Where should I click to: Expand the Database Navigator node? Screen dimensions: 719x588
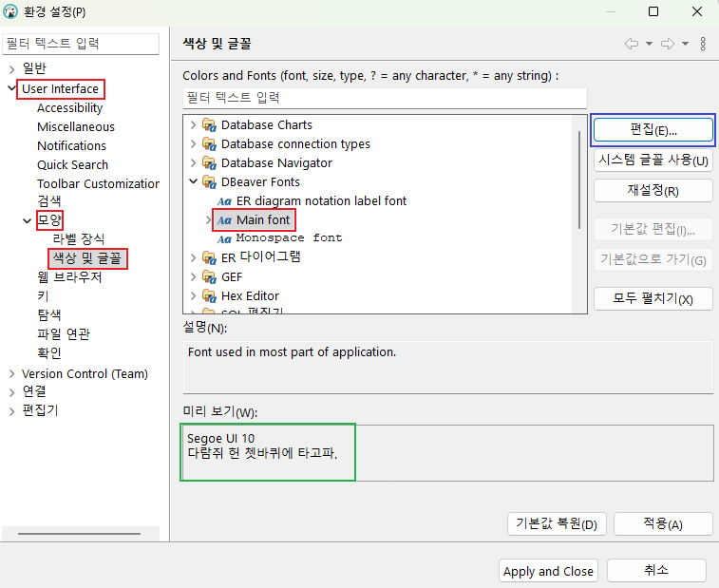(193, 162)
